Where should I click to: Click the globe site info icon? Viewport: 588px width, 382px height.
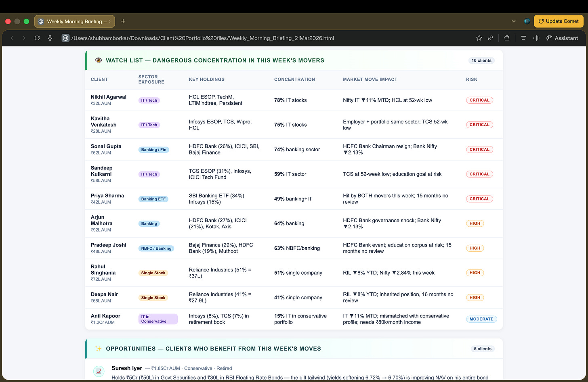pyautogui.click(x=65, y=38)
